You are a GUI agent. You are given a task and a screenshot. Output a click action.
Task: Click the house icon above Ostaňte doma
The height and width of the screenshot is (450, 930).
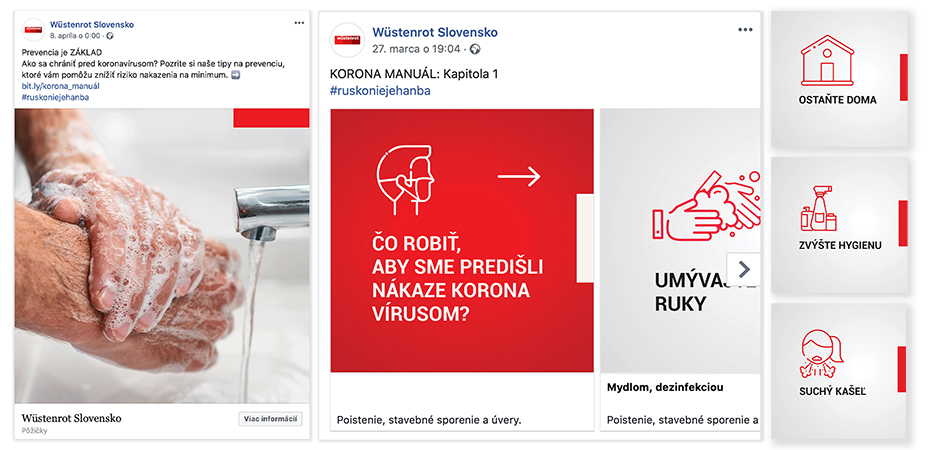point(827,60)
